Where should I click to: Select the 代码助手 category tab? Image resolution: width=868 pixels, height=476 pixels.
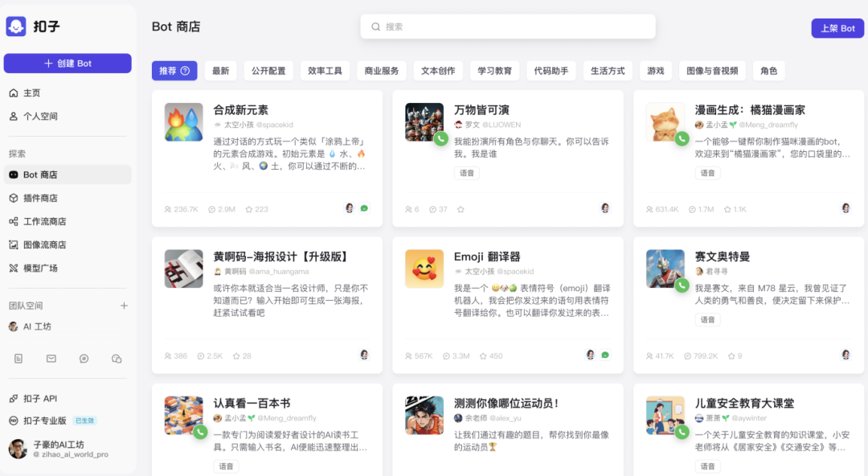551,71
